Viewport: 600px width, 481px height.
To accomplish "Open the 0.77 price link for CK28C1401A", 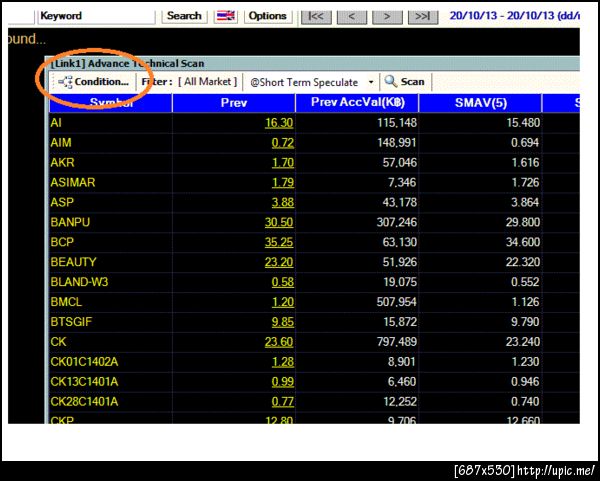I will click(283, 401).
